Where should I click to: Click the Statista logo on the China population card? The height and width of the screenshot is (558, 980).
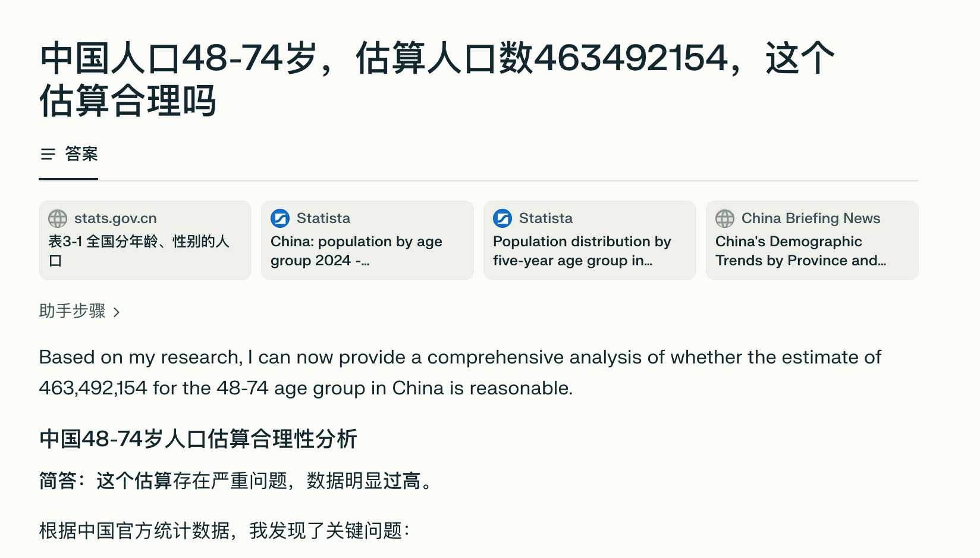(280, 218)
